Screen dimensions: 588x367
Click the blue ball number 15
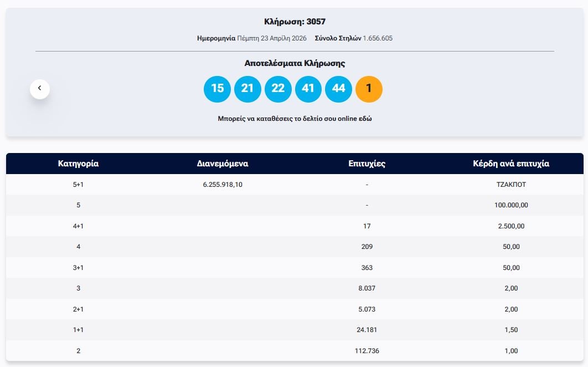[x=217, y=89]
